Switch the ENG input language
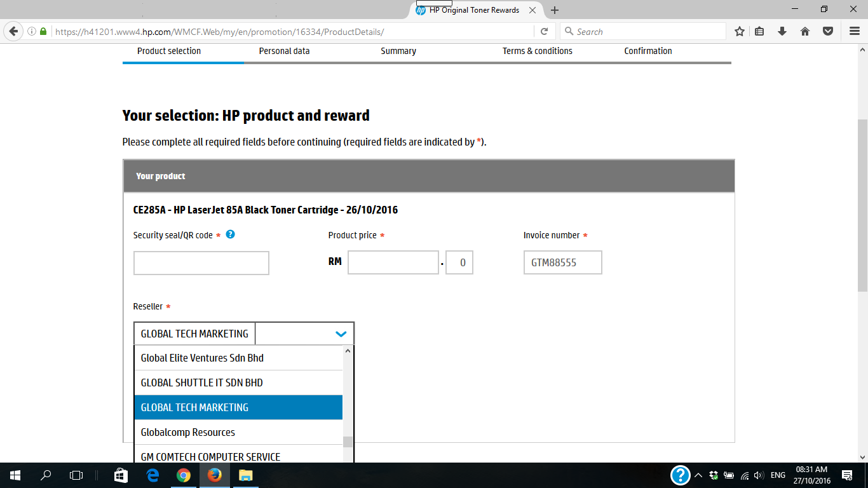The height and width of the screenshot is (488, 868). pos(778,475)
